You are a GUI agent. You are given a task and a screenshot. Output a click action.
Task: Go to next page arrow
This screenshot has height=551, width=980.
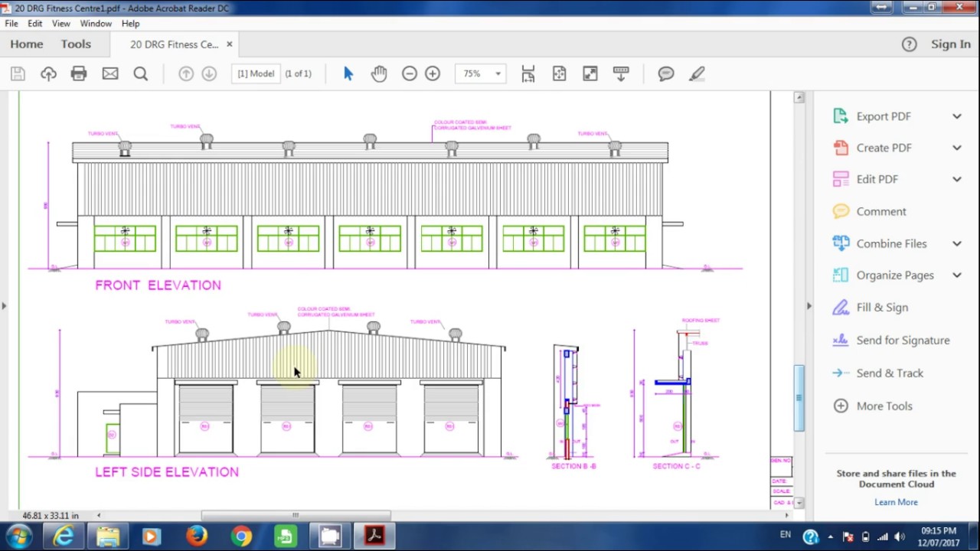click(x=209, y=73)
